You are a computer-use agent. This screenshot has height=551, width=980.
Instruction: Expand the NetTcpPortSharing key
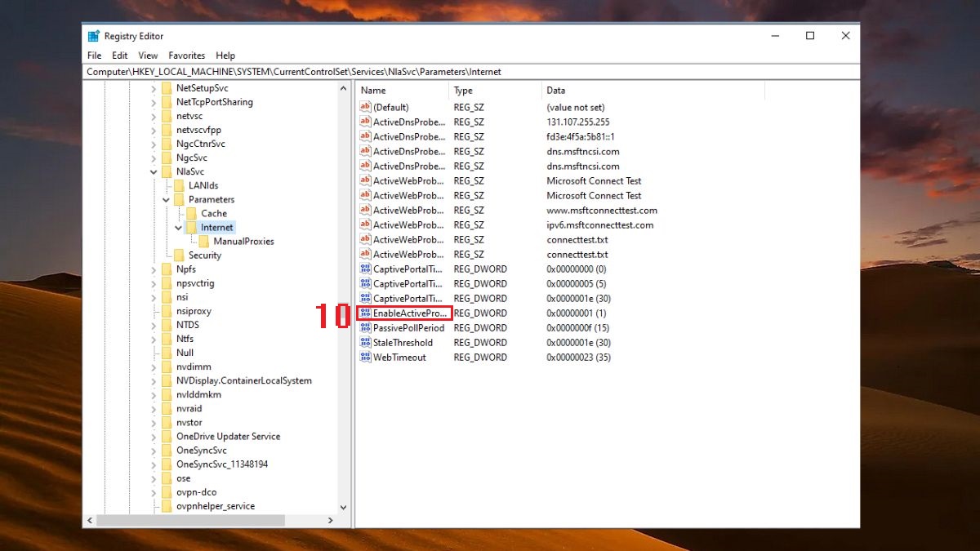tap(154, 102)
